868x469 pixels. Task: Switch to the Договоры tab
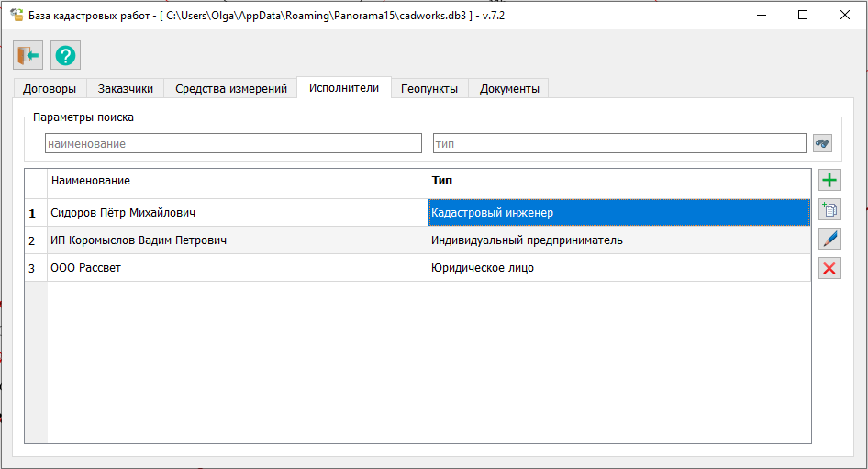pyautogui.click(x=50, y=89)
